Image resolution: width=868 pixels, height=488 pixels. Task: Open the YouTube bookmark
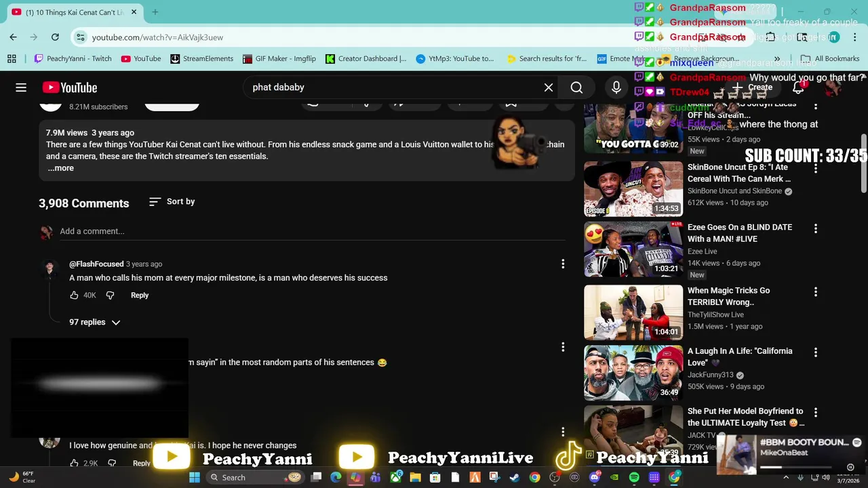141,59
